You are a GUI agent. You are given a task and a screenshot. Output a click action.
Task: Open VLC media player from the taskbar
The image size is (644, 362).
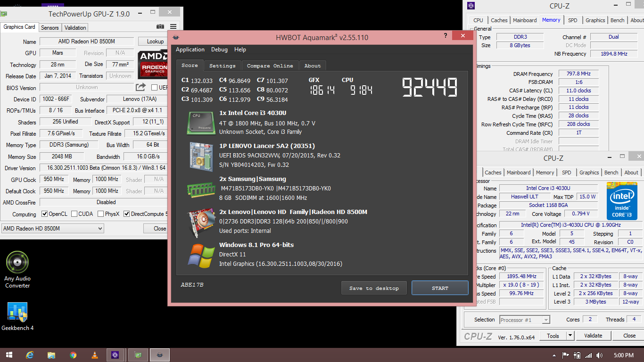tap(94, 355)
